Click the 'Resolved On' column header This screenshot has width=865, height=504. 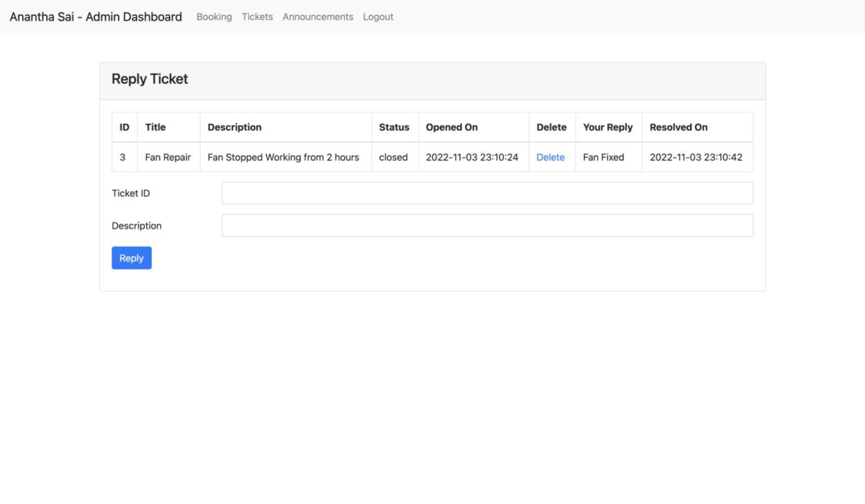[697, 127]
